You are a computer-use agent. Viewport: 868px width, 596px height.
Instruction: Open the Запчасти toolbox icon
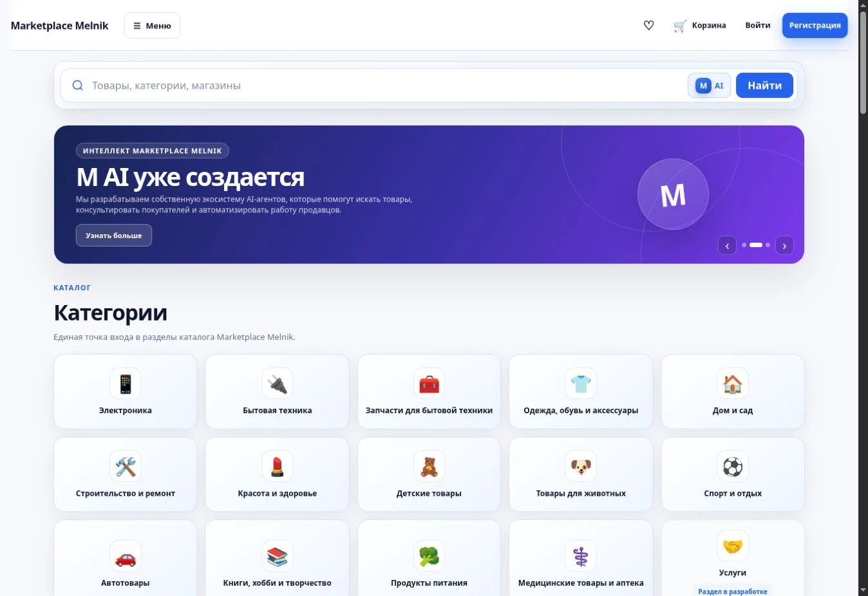[x=429, y=384]
